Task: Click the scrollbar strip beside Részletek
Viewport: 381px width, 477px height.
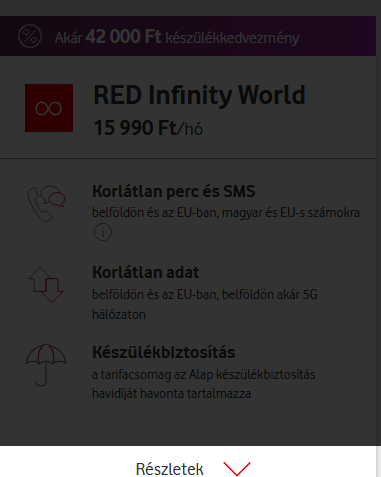Action: 379,462
